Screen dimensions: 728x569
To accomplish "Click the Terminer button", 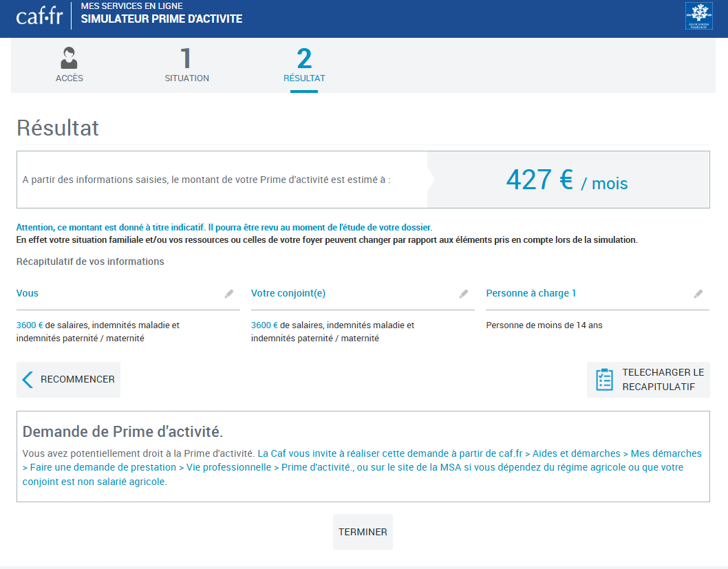I will coord(363,532).
